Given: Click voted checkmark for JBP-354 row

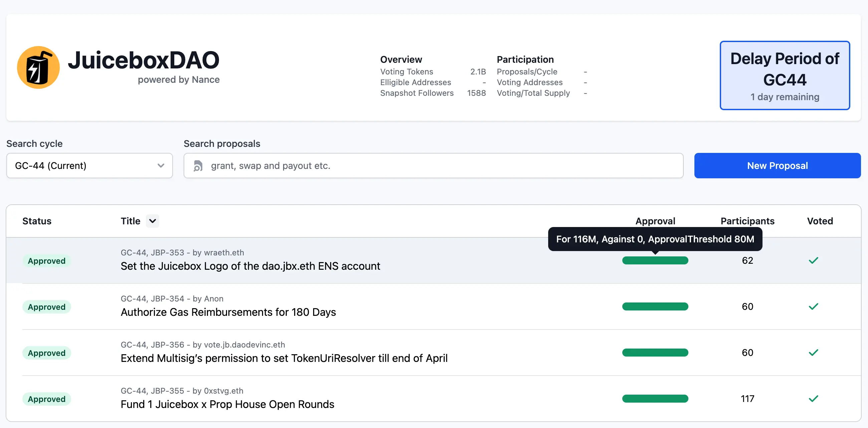Looking at the screenshot, I should pyautogui.click(x=813, y=307).
